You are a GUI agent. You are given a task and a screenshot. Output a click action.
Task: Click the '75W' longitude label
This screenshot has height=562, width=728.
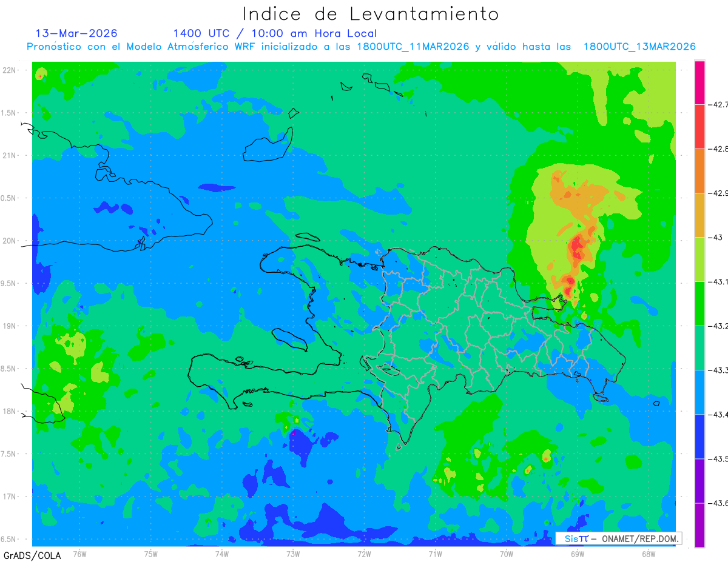[x=151, y=553]
